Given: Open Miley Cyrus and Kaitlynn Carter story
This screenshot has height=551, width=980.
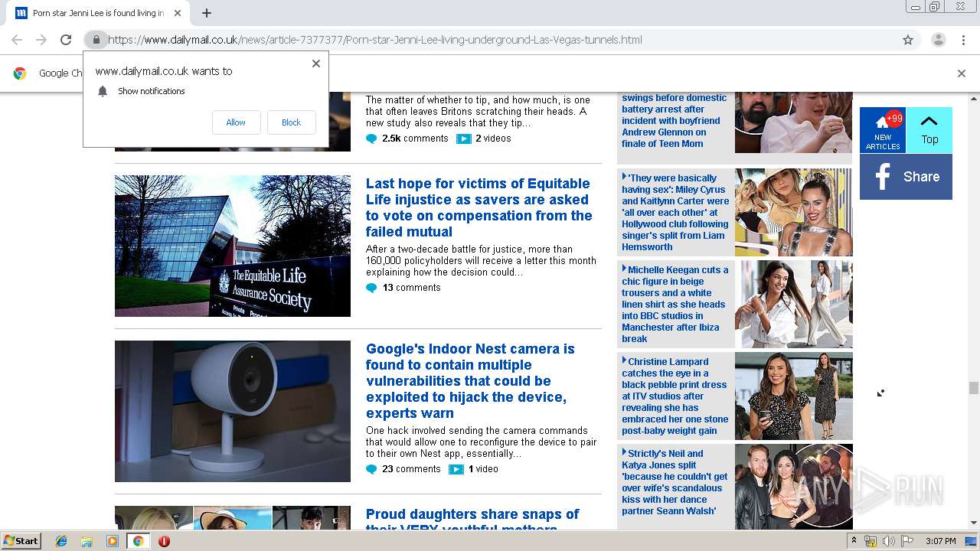Looking at the screenshot, I should [675, 212].
